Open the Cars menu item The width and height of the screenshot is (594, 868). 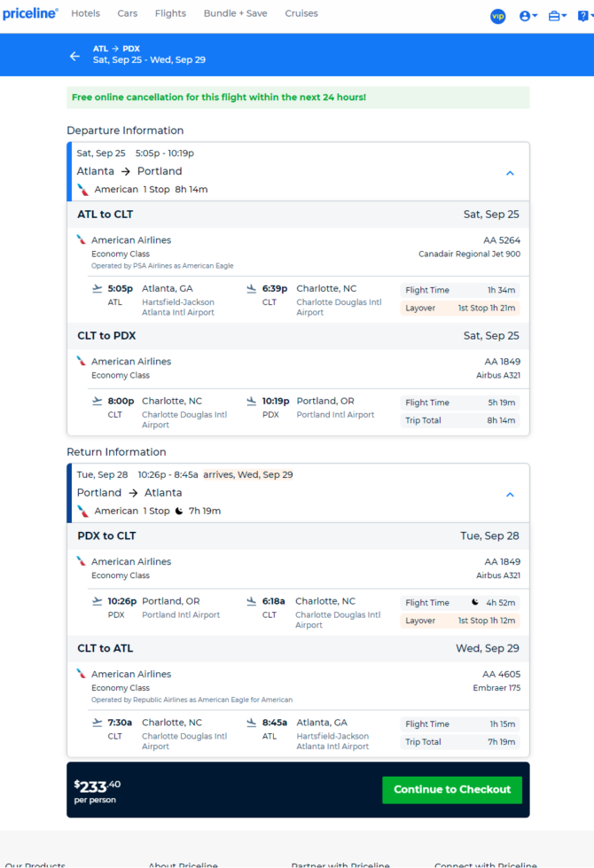pos(128,13)
